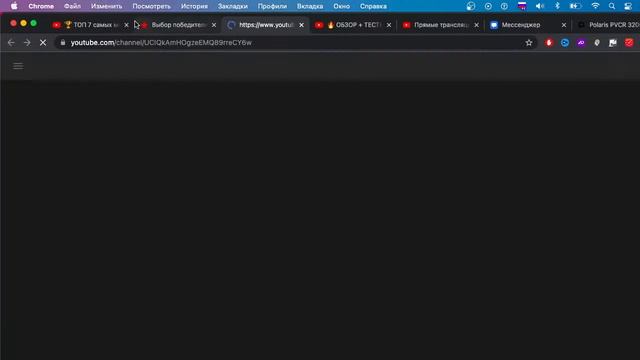Click the red round extension icon
The height and width of the screenshot is (360, 640).
click(629, 42)
